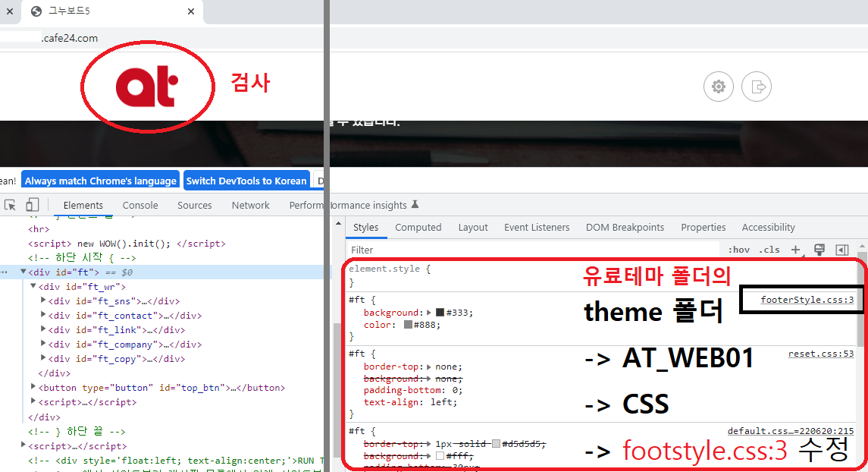This screenshot has height=472, width=868.
Task: Click the cafe24.com address bar
Action: [x=70, y=38]
